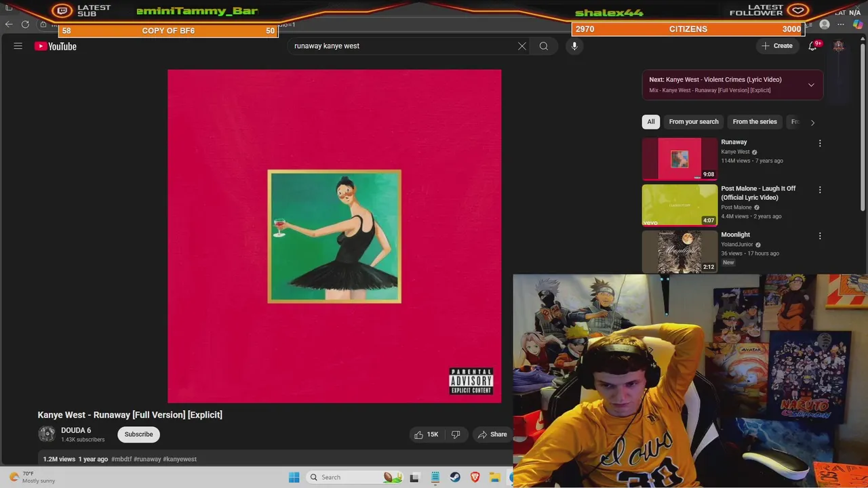This screenshot has height=488, width=868.
Task: Open the Runaway suggested video title
Action: pyautogui.click(x=734, y=142)
